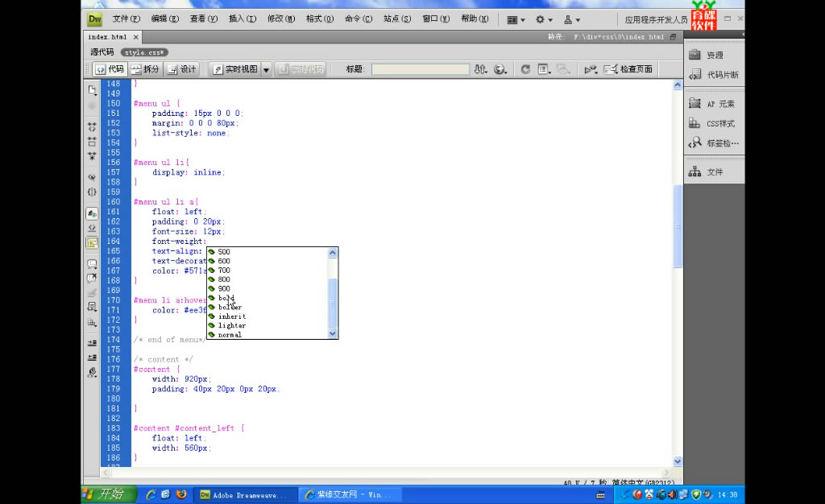Click the 标题 title input field
The width and height of the screenshot is (825, 504).
(x=421, y=69)
